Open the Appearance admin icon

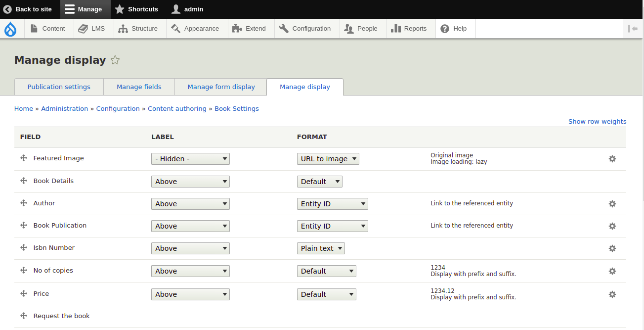[175, 28]
